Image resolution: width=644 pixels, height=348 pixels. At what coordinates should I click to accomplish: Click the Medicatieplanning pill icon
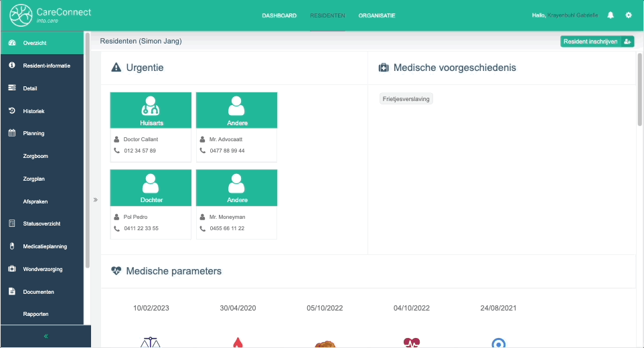click(x=12, y=246)
